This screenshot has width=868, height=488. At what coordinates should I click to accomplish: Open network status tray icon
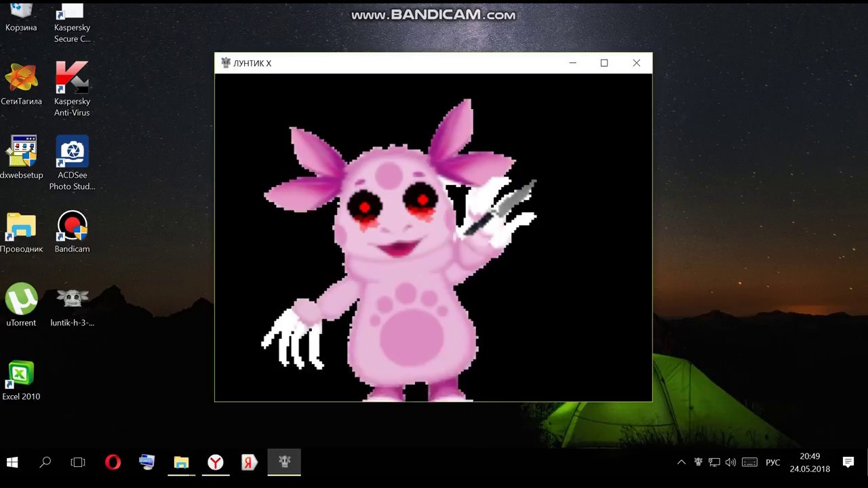coord(714,462)
